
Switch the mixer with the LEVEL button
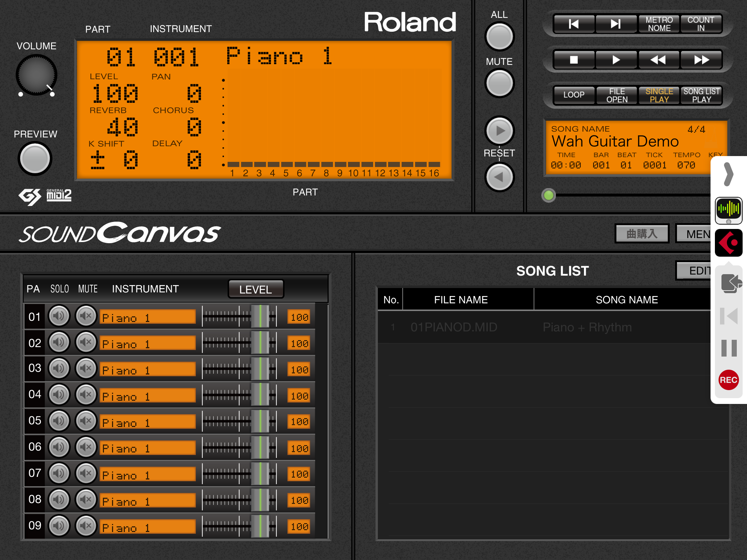coord(256,289)
